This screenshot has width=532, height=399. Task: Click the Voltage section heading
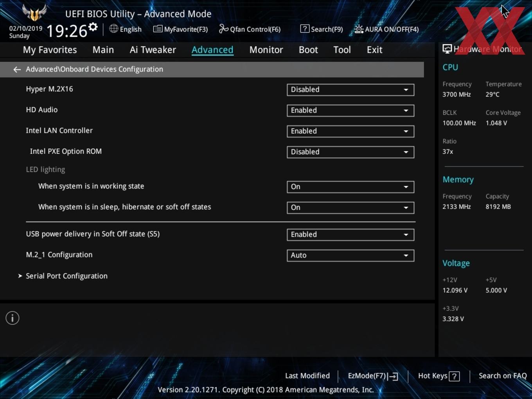[456, 263]
